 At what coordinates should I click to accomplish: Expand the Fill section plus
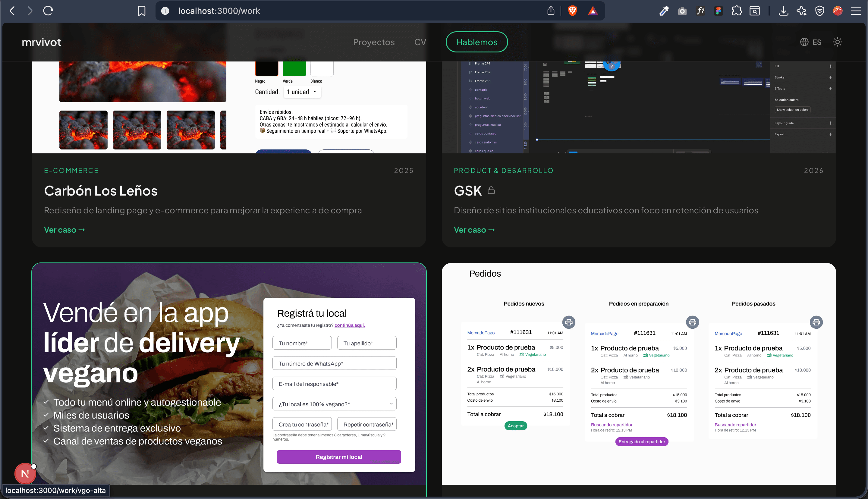point(830,66)
